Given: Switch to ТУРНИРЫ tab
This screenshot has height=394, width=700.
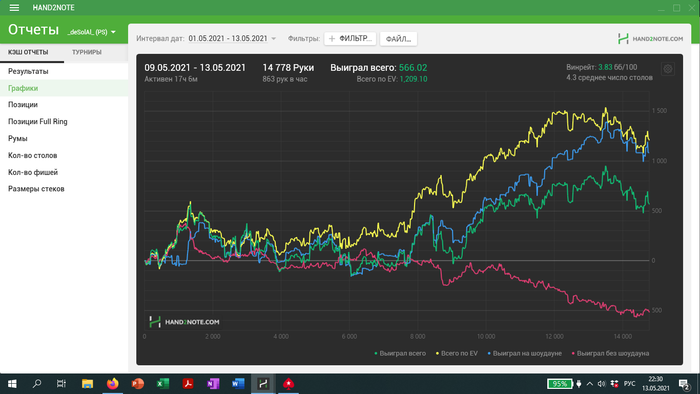Looking at the screenshot, I should click(87, 52).
